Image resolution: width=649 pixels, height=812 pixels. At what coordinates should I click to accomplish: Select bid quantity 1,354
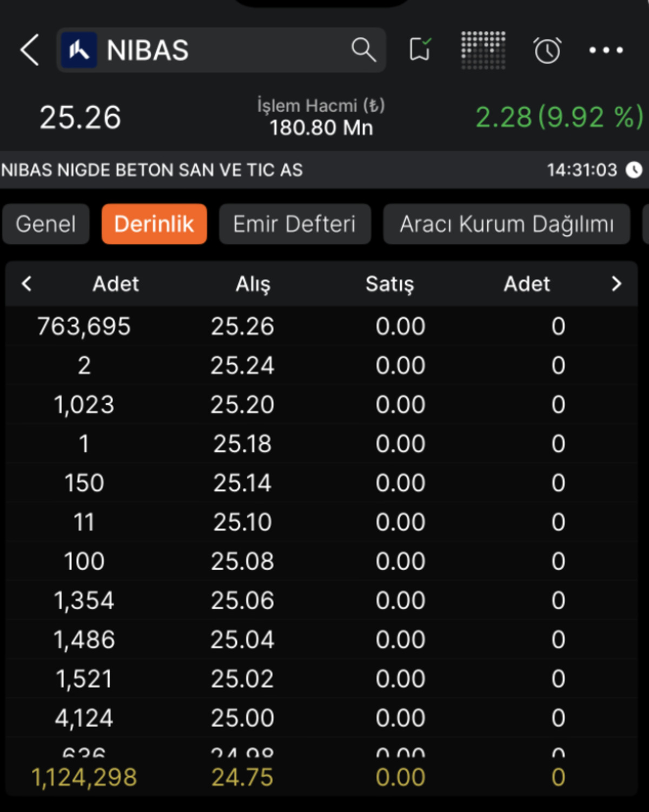pyautogui.click(x=84, y=600)
